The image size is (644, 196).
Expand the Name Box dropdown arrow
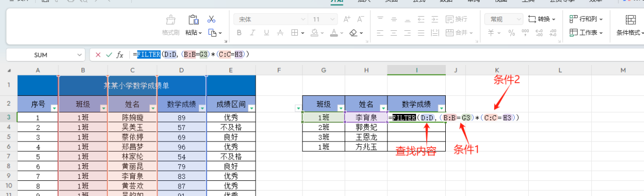pyautogui.click(x=80, y=54)
